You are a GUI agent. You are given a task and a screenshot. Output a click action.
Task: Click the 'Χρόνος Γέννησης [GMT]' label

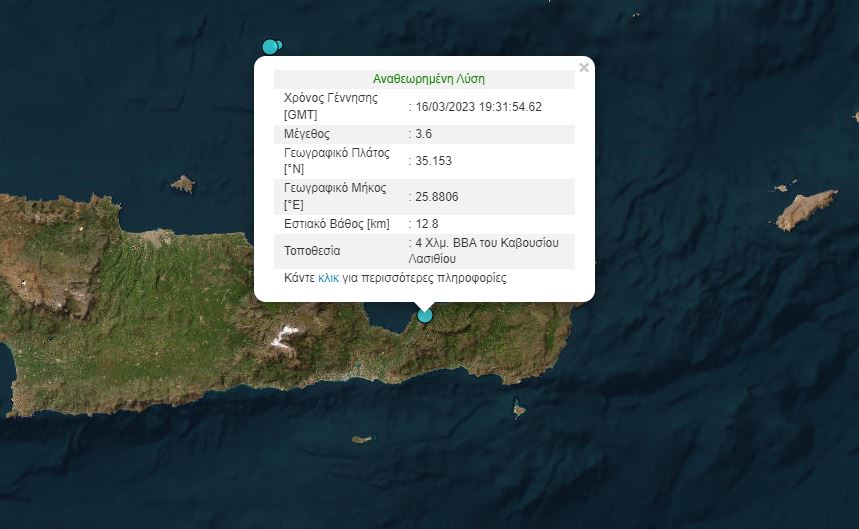(x=330, y=106)
